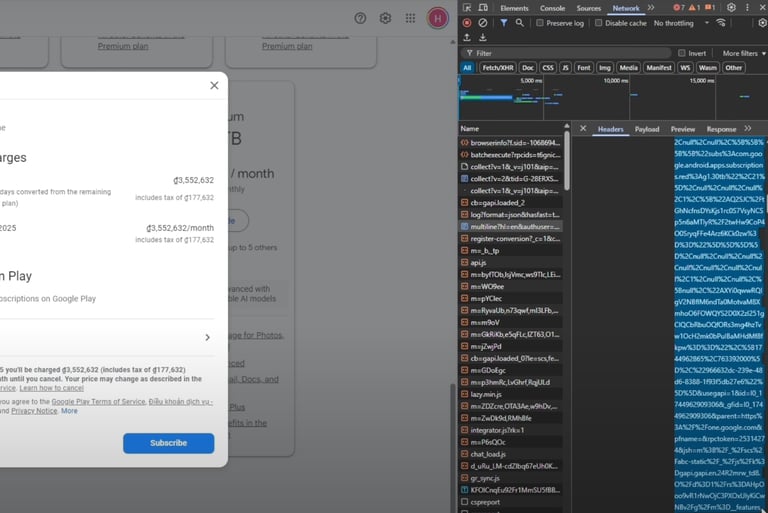This screenshot has height=513, width=768.
Task: Switch to the Sources panel
Action: click(588, 8)
